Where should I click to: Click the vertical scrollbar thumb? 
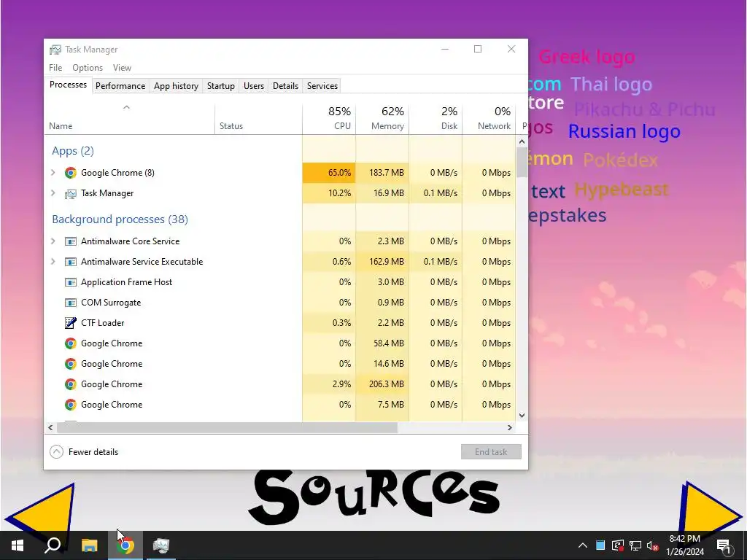pyautogui.click(x=522, y=163)
